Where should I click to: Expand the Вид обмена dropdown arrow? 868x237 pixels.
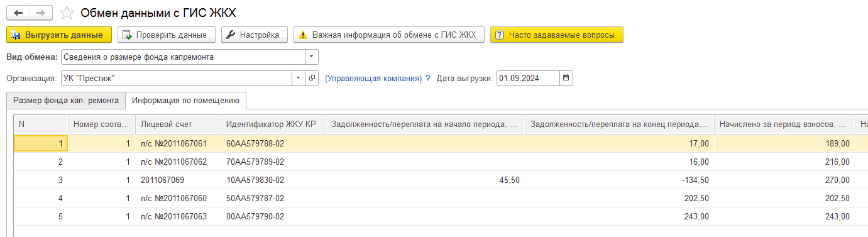(x=312, y=57)
